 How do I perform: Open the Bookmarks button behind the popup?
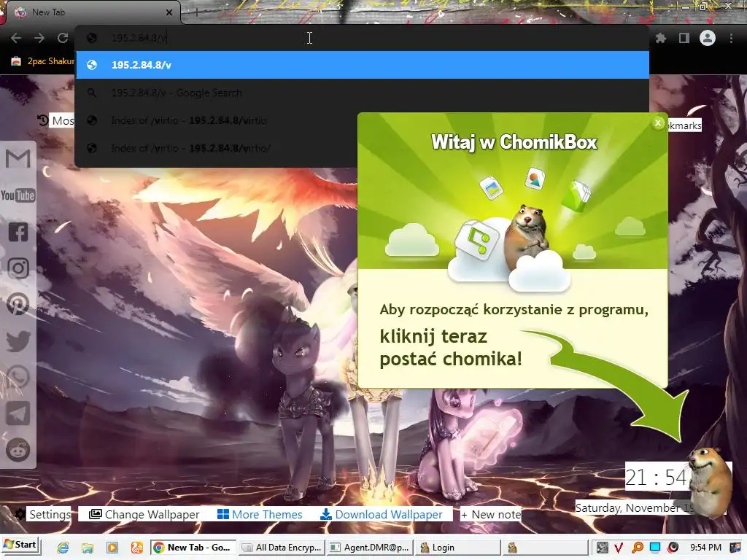(x=684, y=125)
